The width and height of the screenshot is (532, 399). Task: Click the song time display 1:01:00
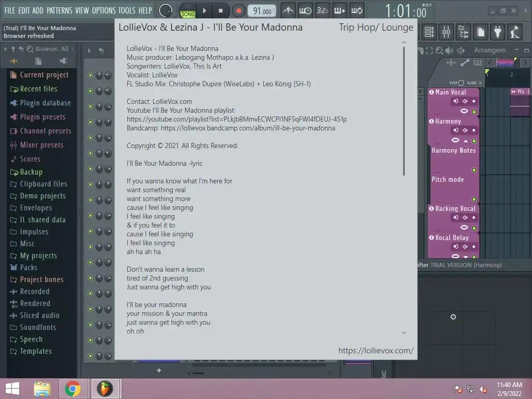point(406,11)
